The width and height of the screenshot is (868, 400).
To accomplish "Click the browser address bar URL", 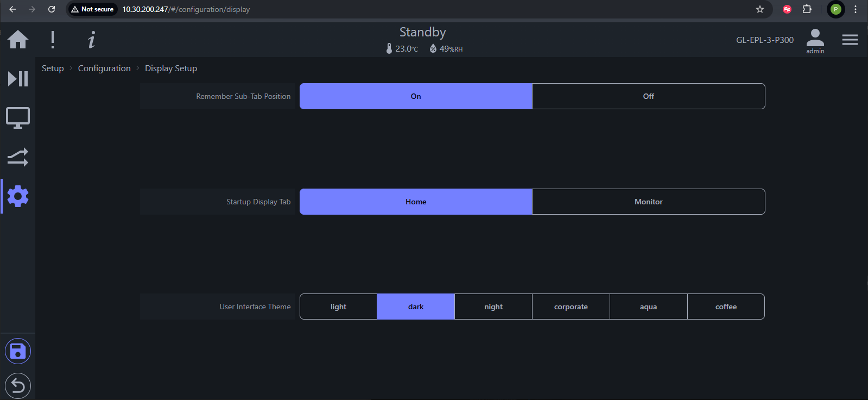I will pos(186,9).
